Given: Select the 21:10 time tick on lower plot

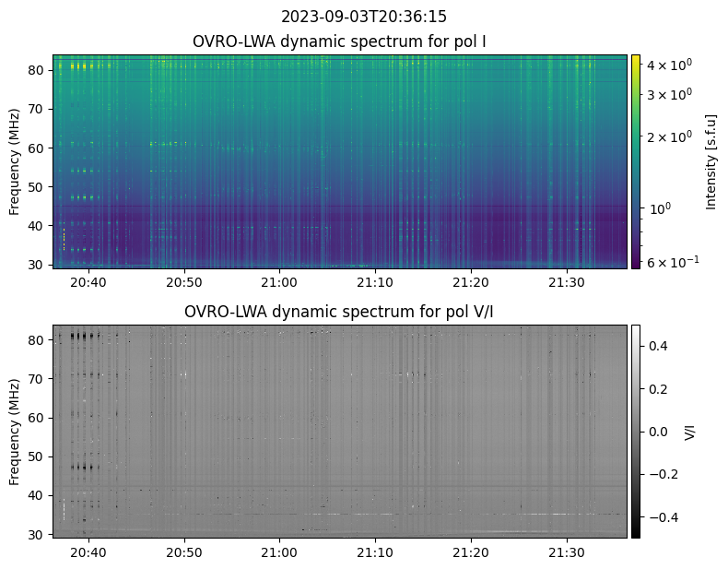Looking at the screenshot, I should click(x=375, y=551).
